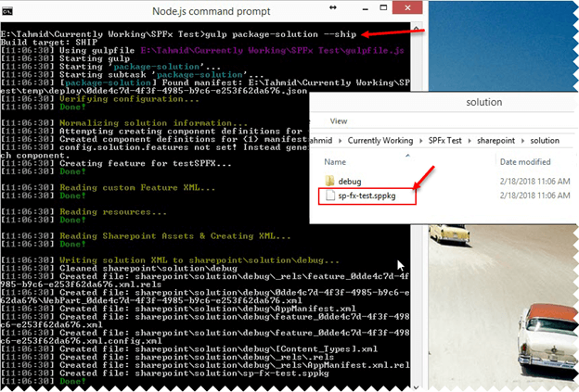This screenshot has width=579, height=392.
Task: Open the View tab in solution window
Action: pos(339,121)
